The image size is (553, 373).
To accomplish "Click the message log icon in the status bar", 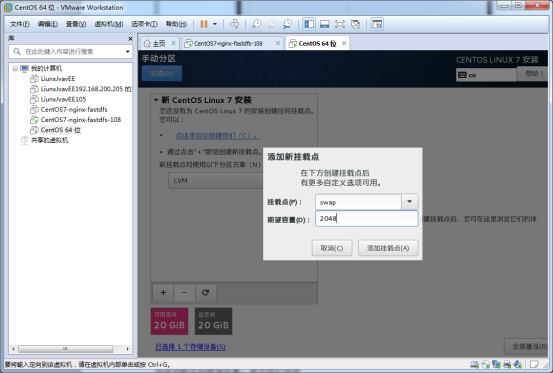I will click(x=534, y=364).
